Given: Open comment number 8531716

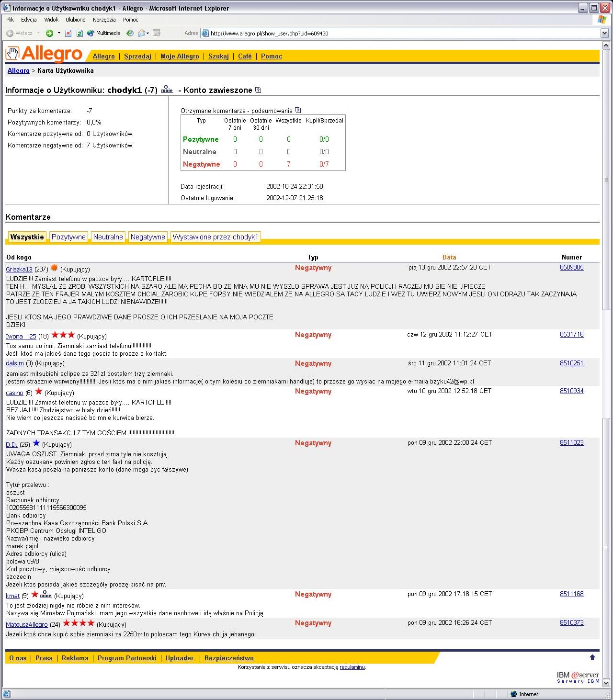Looking at the screenshot, I should click(x=571, y=335).
